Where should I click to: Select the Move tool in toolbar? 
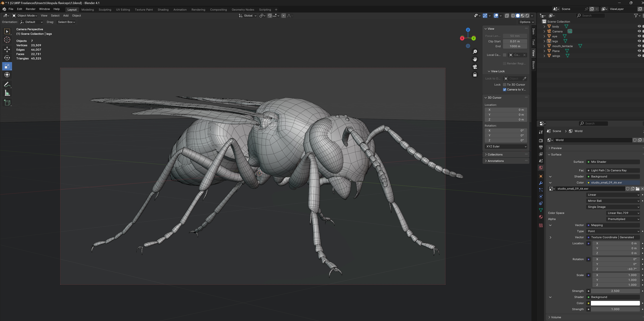click(7, 49)
